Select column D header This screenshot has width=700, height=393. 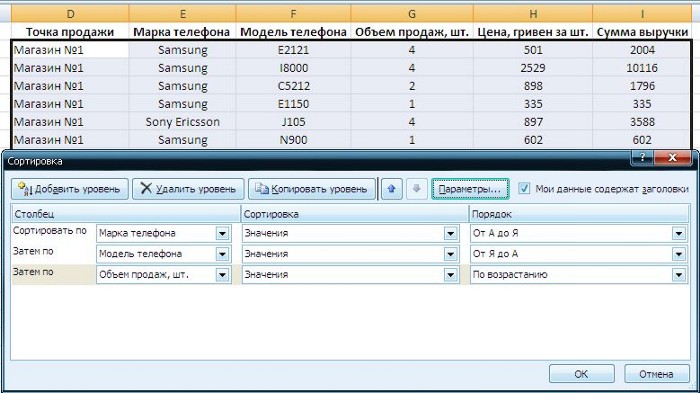point(70,14)
